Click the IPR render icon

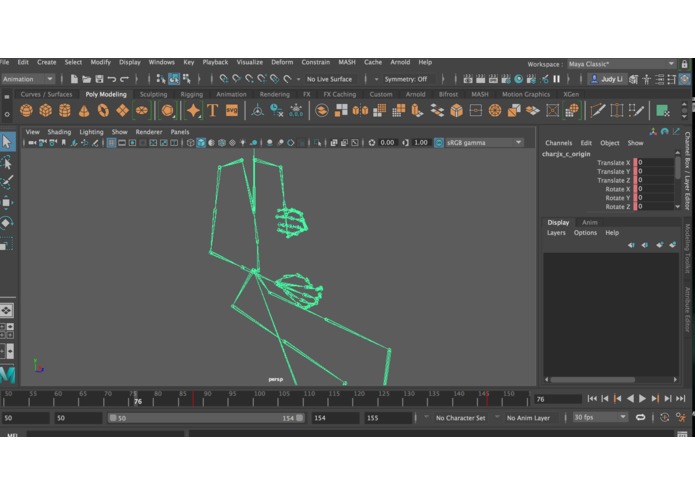pos(493,79)
